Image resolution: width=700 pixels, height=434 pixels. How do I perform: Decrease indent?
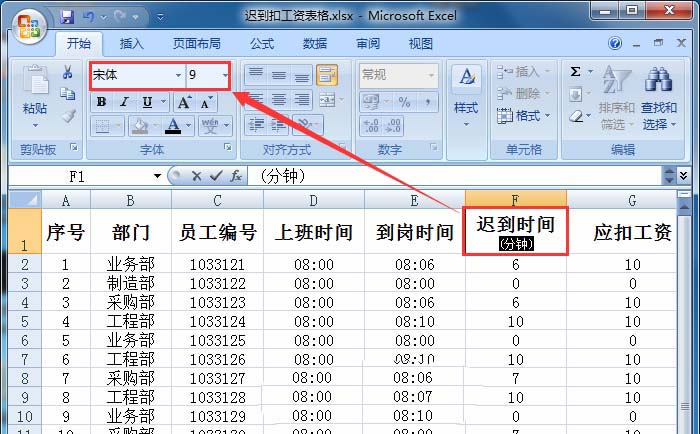click(256, 125)
